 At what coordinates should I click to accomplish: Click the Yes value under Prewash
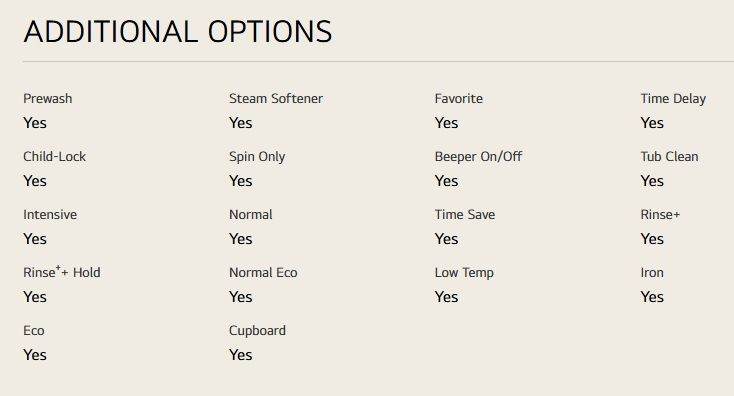pos(35,123)
